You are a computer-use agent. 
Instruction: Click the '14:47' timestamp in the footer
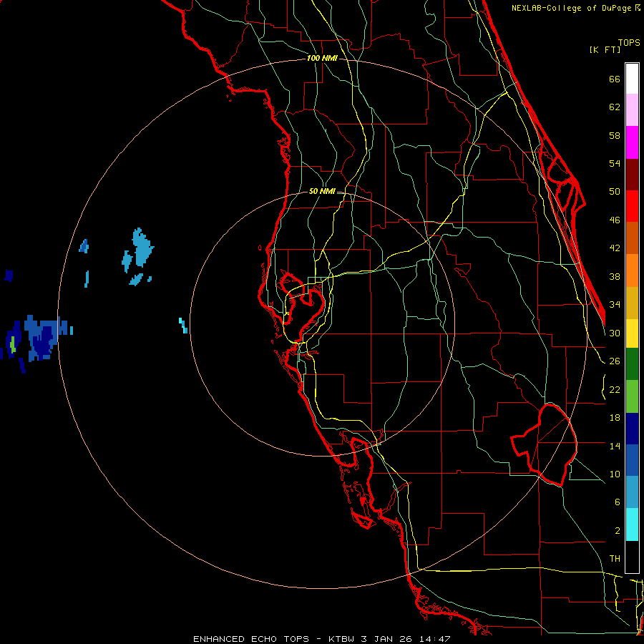coord(434,639)
